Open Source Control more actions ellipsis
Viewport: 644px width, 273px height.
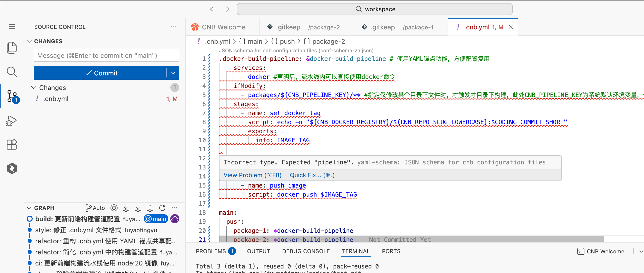(174, 27)
